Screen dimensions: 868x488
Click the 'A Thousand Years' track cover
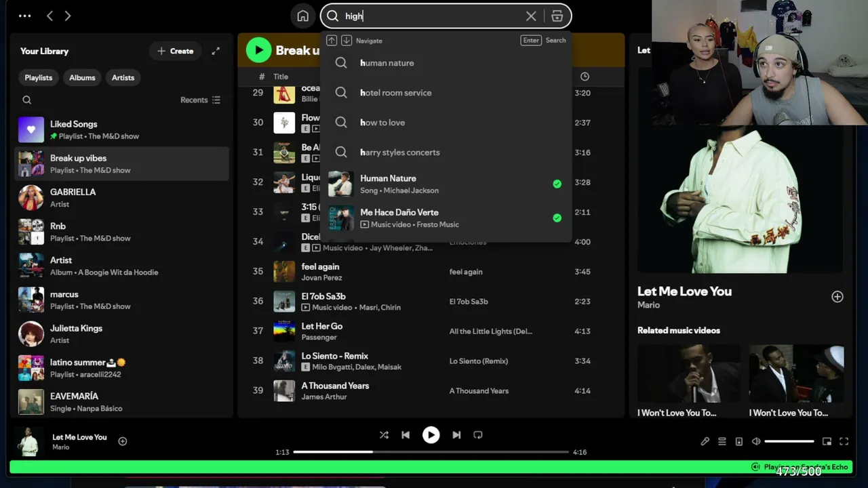click(284, 391)
